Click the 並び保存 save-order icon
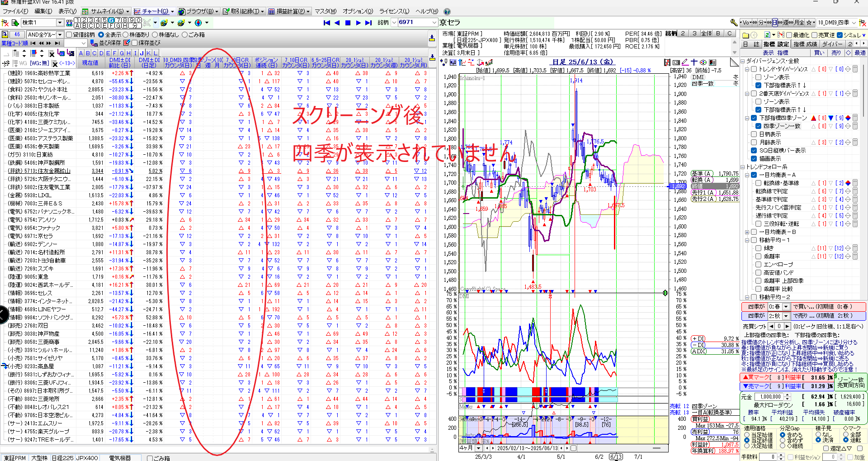 tap(94, 43)
